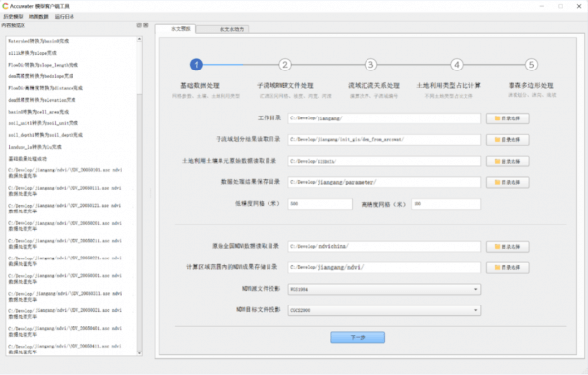Click the step 4 circle in the wizard

(457, 65)
